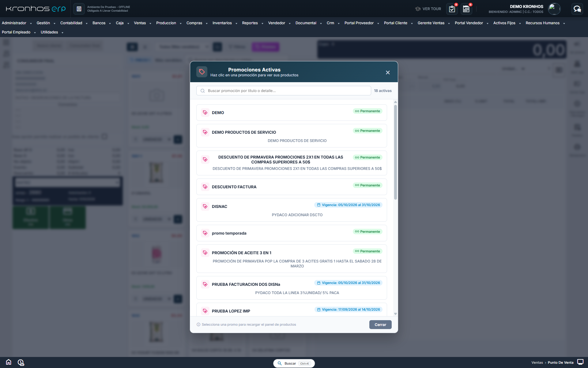Close the Promociones Activas dialog with X

click(x=388, y=72)
